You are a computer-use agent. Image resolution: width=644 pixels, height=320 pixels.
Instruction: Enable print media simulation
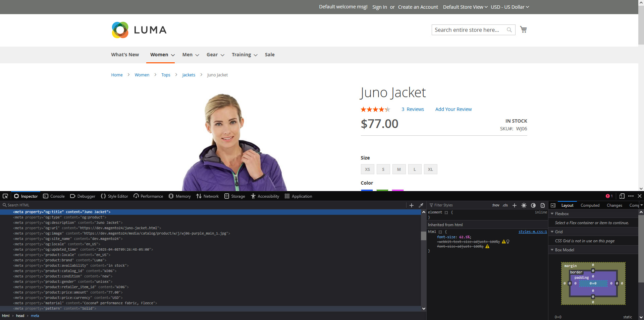[542, 205]
